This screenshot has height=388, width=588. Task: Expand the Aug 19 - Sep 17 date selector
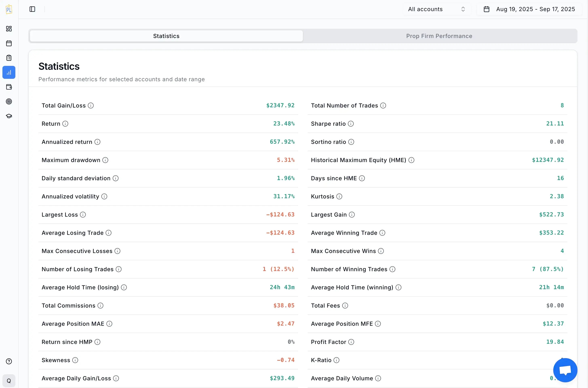[535, 9]
